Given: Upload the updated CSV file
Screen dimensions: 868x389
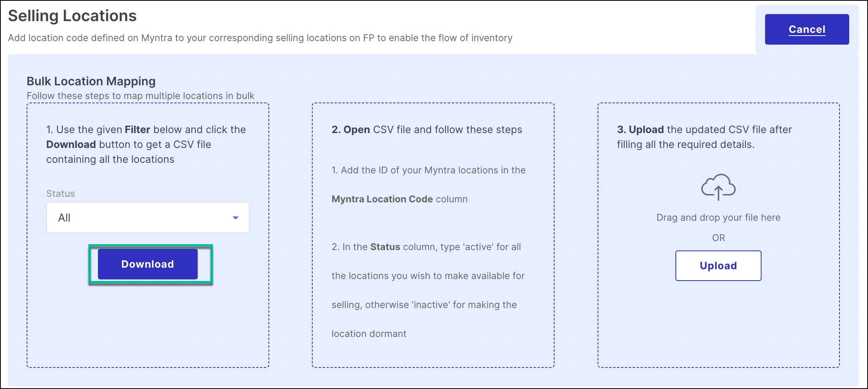Looking at the screenshot, I should 718,265.
